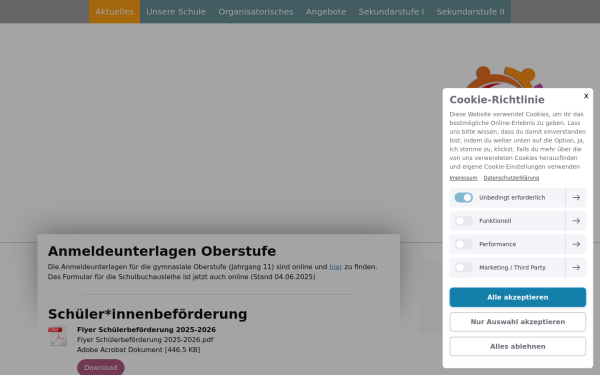Click 'Flyer Schülerbeförderung 2025-2026.pdf' file name
The height and width of the screenshot is (375, 600).
click(x=145, y=340)
